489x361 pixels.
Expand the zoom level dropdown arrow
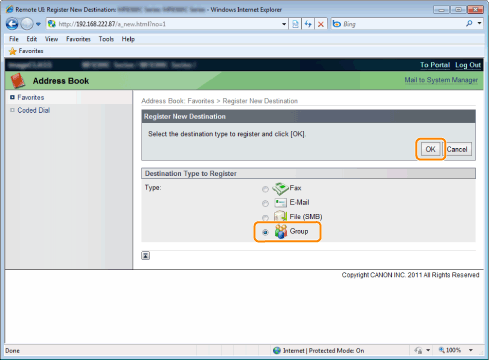(471, 350)
